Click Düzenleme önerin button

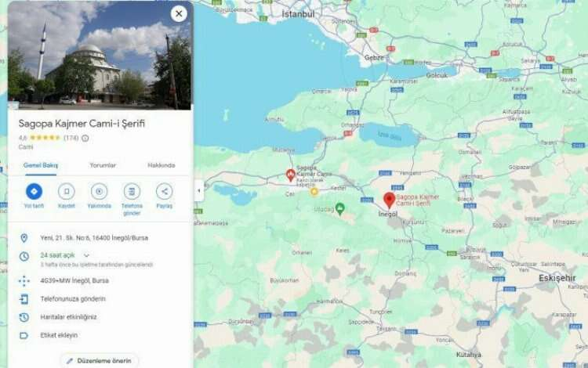pos(100,361)
